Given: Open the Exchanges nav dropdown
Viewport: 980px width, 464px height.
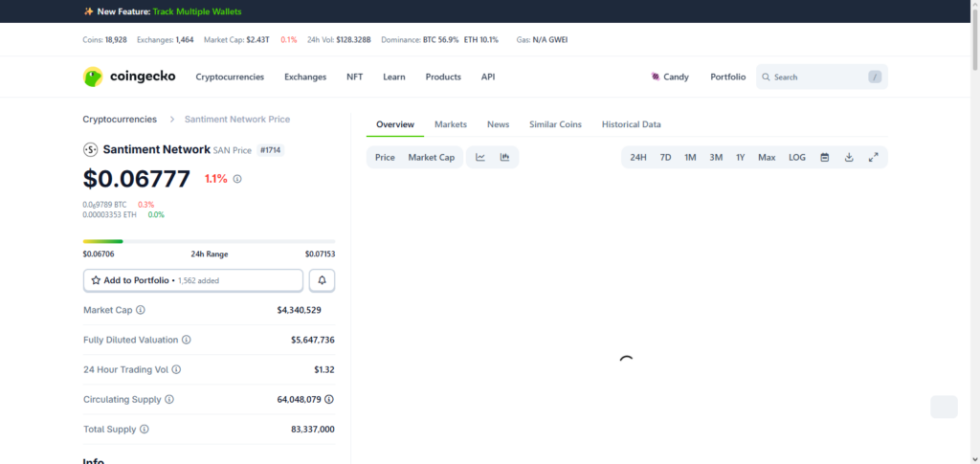Looking at the screenshot, I should click(305, 77).
